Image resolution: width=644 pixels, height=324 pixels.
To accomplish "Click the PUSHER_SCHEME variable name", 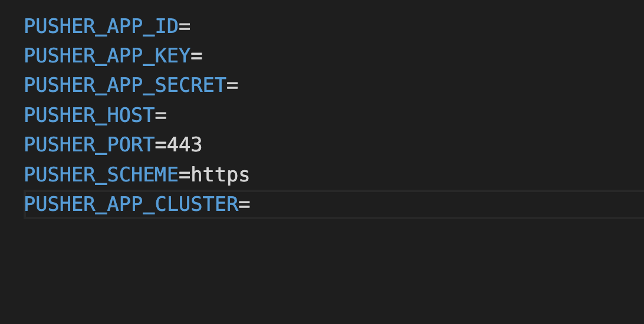I will coord(101,174).
